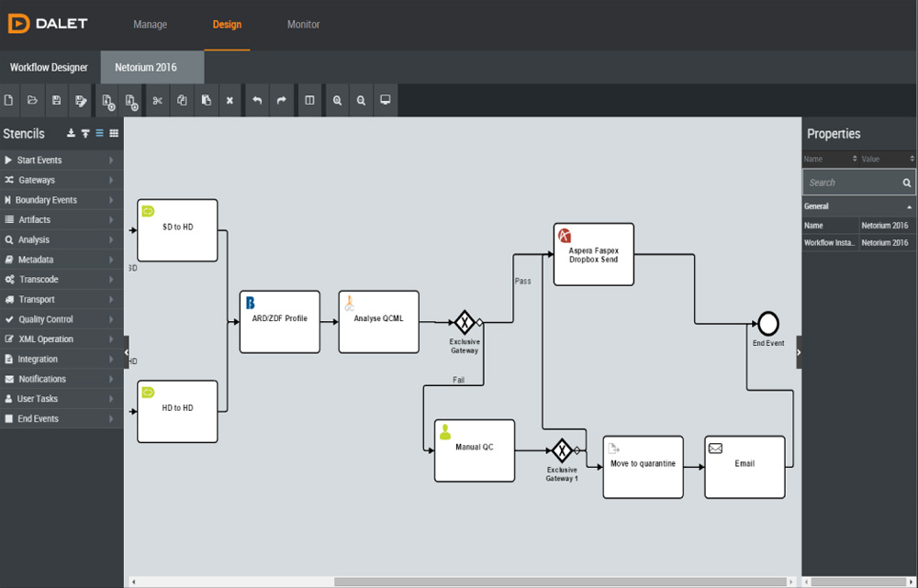Redo the last undone action

(282, 100)
